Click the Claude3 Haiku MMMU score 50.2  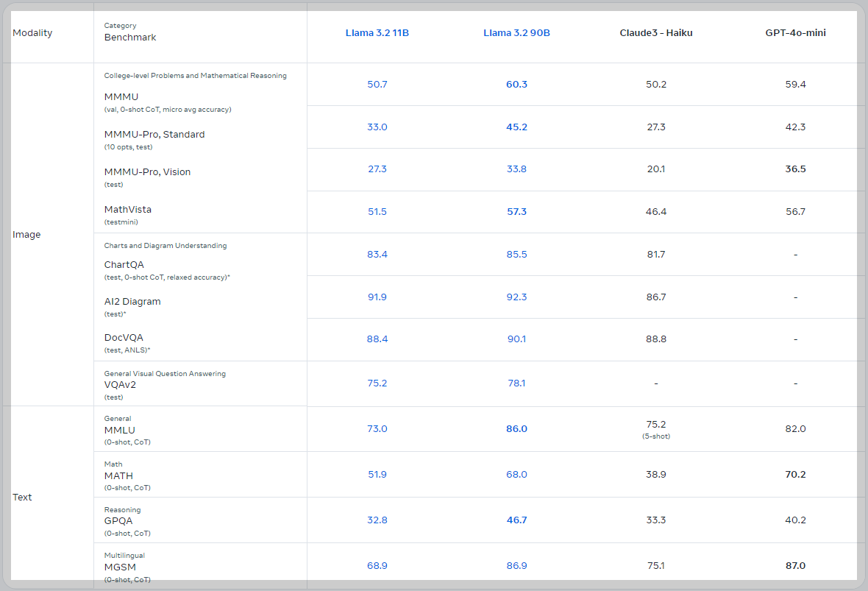point(656,84)
